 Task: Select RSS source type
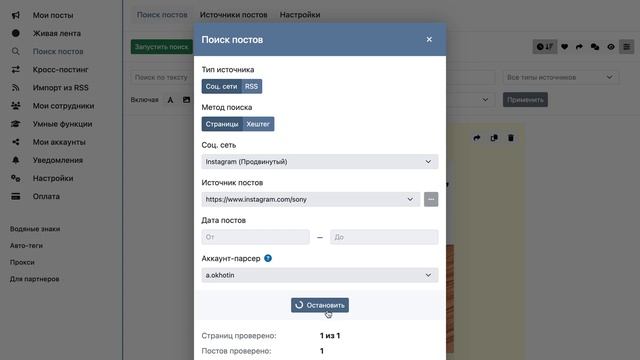[251, 87]
